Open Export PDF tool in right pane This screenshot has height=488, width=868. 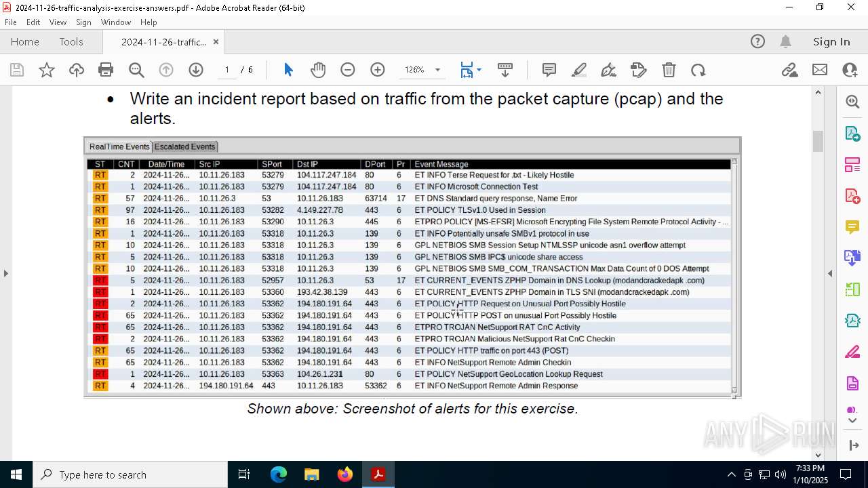click(852, 134)
